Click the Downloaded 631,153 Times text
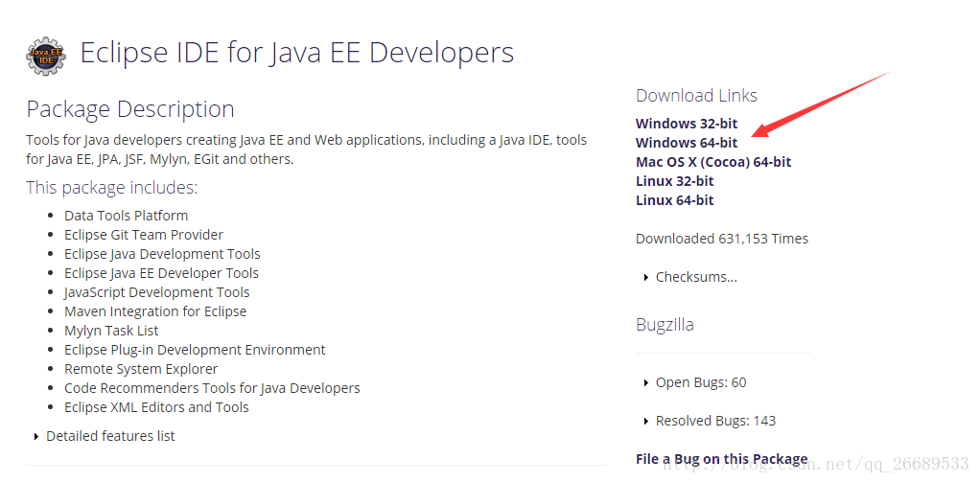980x483 pixels. pyautogui.click(x=722, y=239)
